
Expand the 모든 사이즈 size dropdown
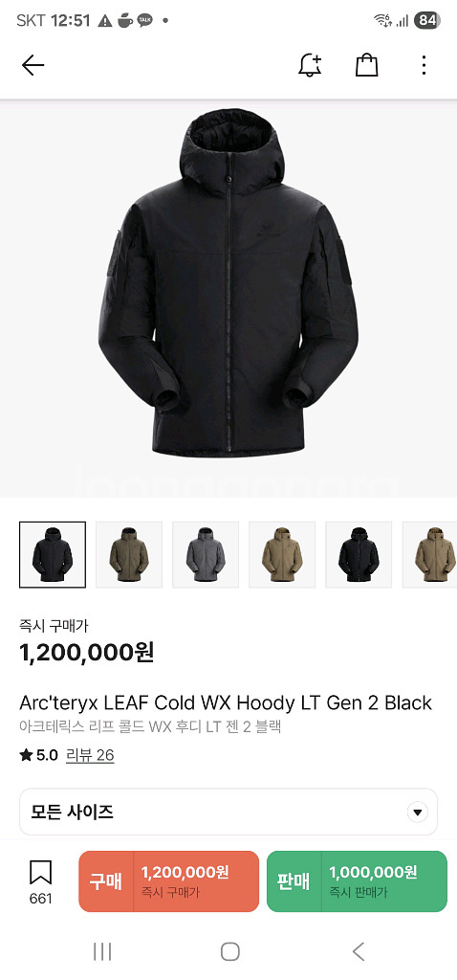tap(228, 812)
